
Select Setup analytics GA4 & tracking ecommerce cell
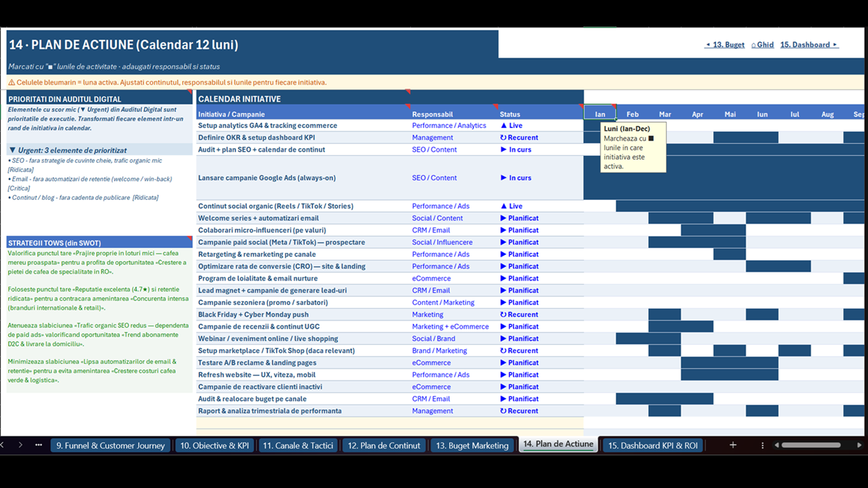(303, 125)
